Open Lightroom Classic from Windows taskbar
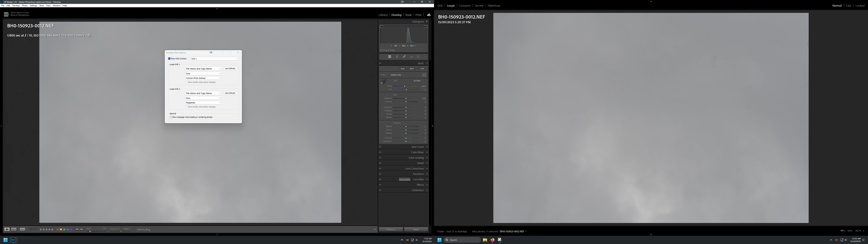The height and width of the screenshot is (244, 868). [13, 240]
